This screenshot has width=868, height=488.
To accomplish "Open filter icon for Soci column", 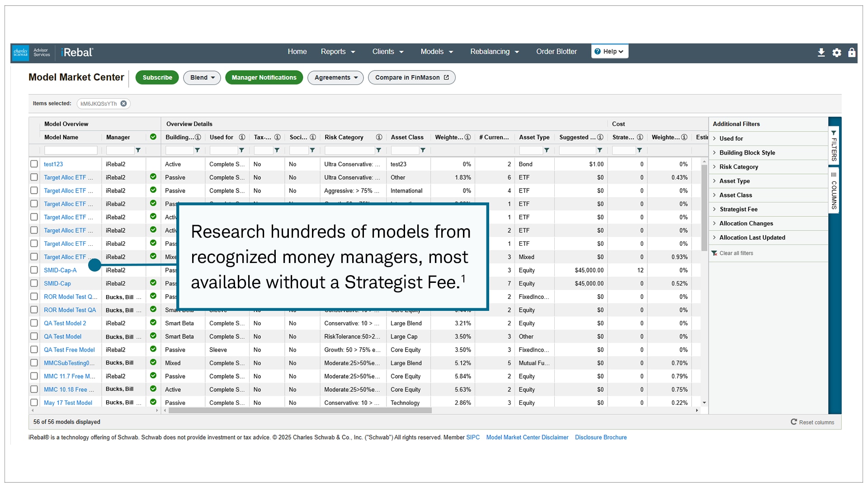I will 312,150.
